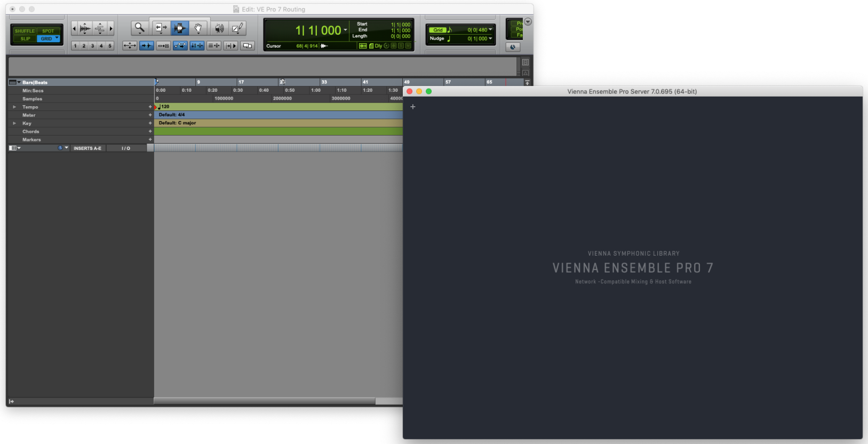This screenshot has width=868, height=444.
Task: Select the Bars|Beats main ruler
Action: 35,82
